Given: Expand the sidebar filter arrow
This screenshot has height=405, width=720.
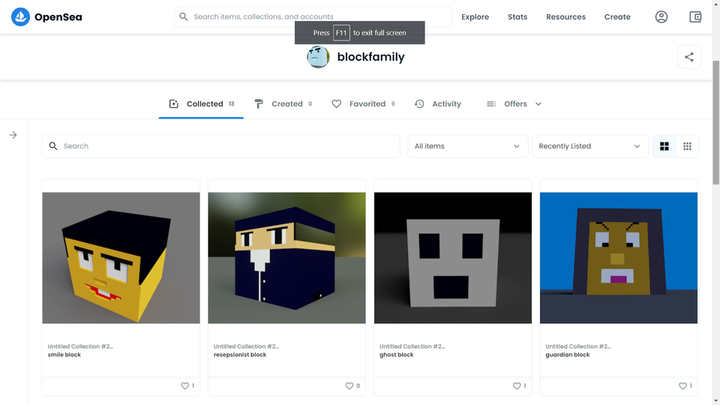Looking at the screenshot, I should click(13, 135).
